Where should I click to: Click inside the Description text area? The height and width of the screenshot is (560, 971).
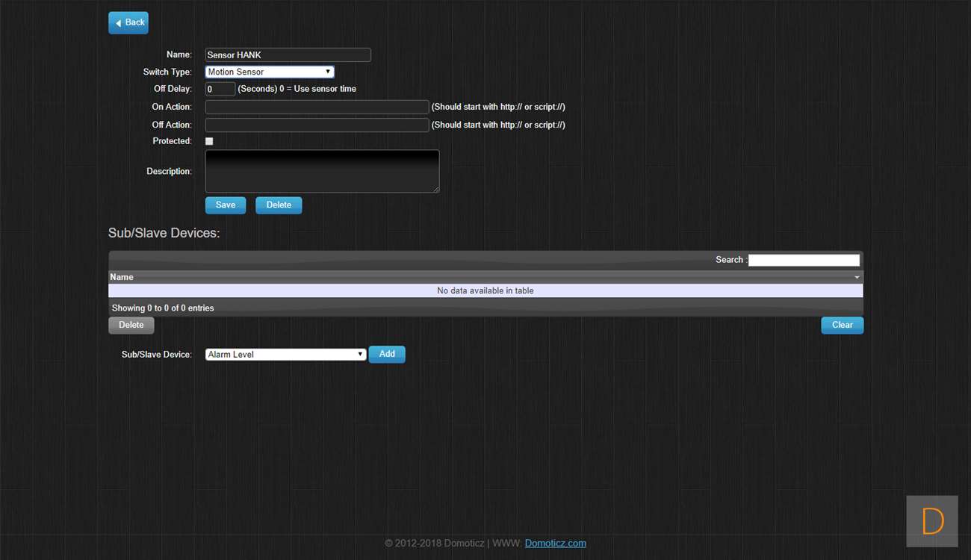tap(322, 172)
